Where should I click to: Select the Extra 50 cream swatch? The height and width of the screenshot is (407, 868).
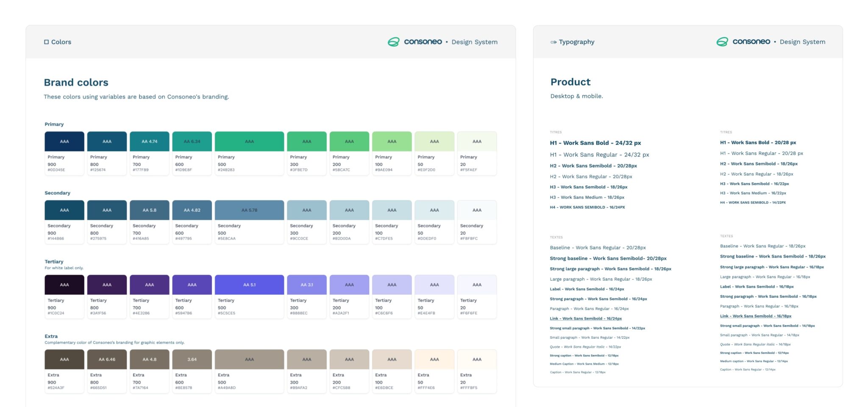(434, 359)
